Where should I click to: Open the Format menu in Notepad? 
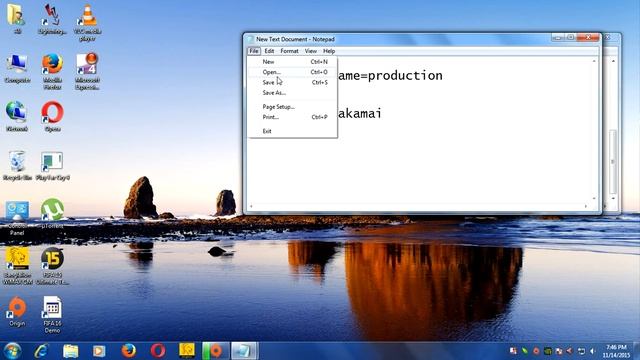(289, 51)
